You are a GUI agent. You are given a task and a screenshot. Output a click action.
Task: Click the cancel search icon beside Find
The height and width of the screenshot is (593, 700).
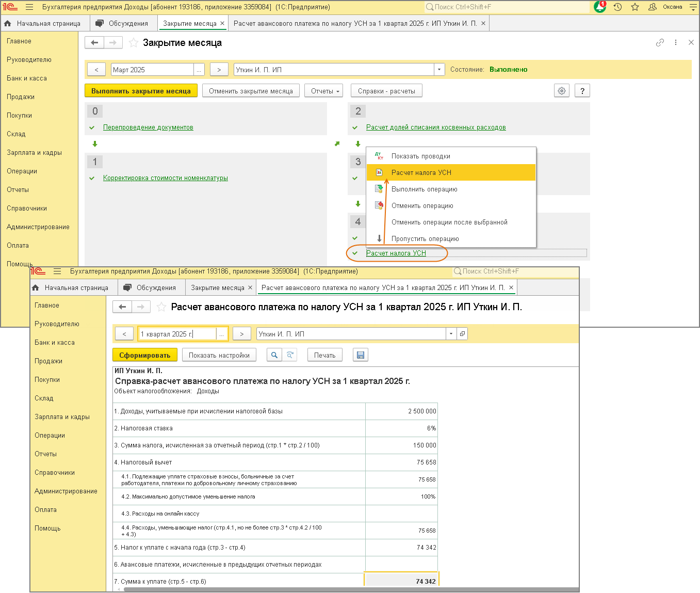[x=290, y=355]
